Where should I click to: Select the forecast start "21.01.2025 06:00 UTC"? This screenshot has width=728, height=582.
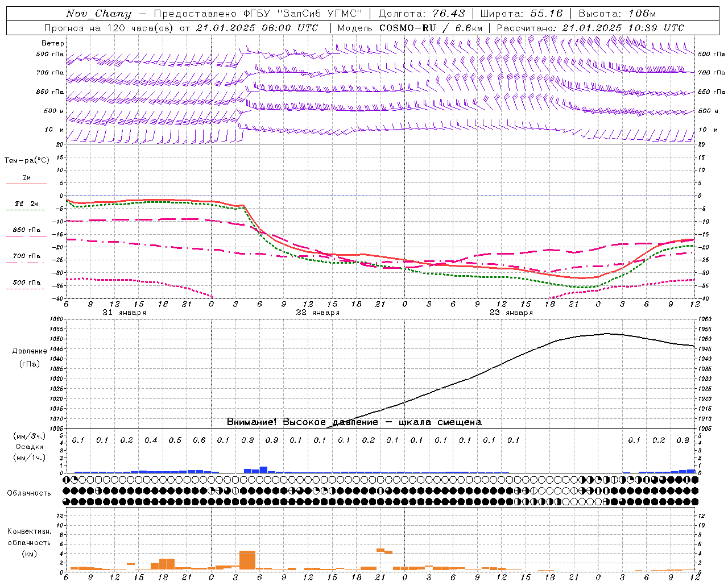pos(257,28)
